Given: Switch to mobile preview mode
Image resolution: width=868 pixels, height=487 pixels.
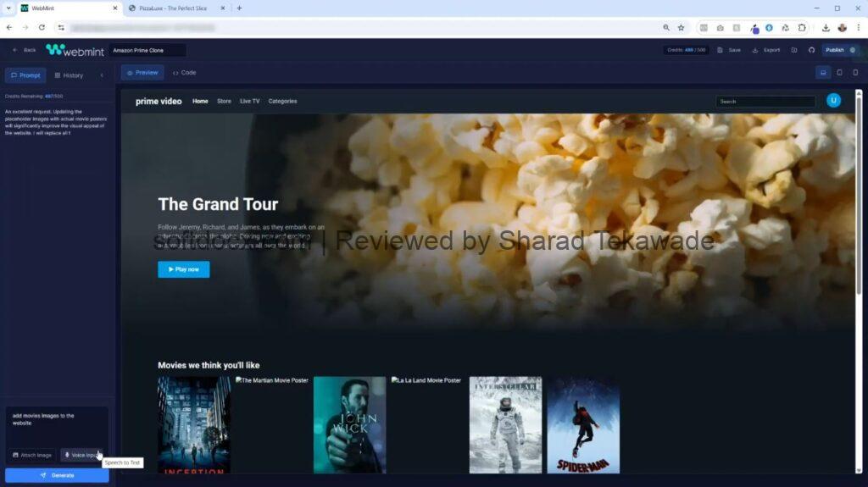Looking at the screenshot, I should (854, 73).
